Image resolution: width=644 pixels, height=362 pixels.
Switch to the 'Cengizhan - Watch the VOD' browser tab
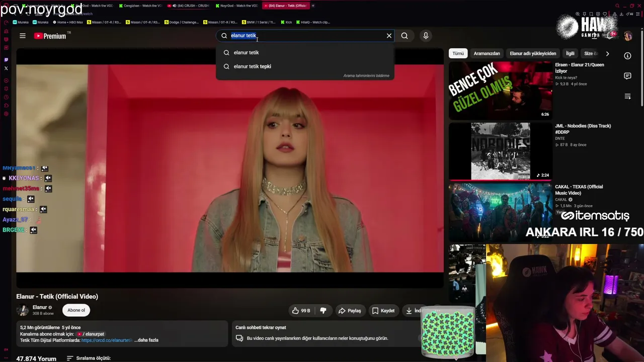[x=140, y=6]
